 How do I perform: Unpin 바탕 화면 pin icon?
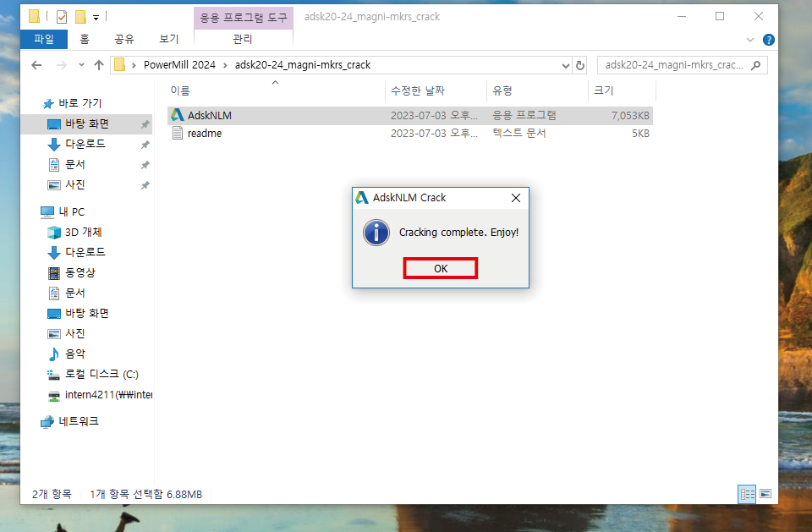tap(145, 124)
